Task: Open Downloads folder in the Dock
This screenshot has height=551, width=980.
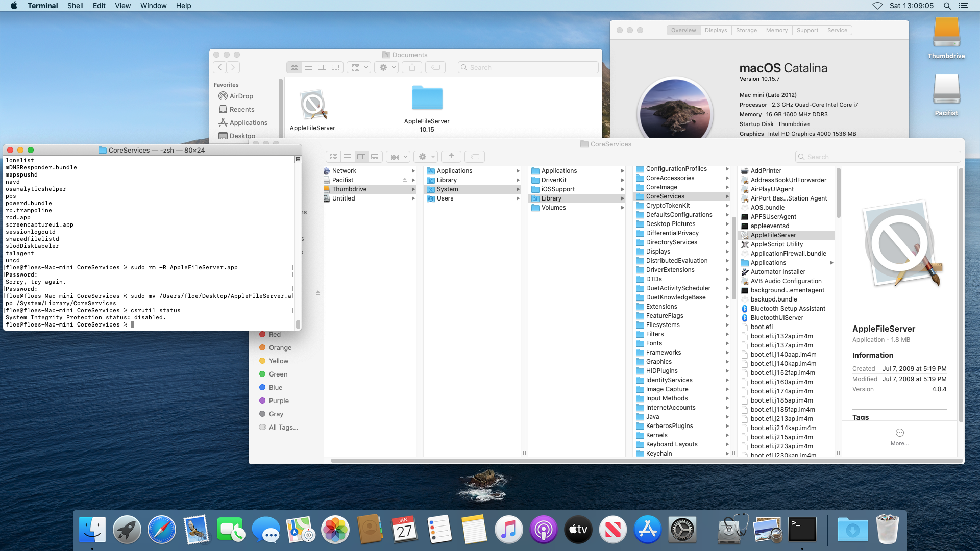Action: [852, 529]
